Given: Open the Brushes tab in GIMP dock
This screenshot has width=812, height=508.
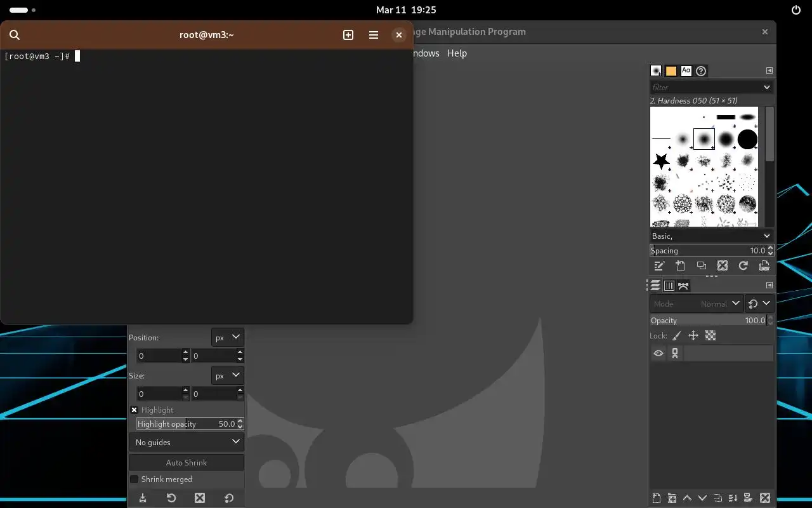Looking at the screenshot, I should 656,70.
